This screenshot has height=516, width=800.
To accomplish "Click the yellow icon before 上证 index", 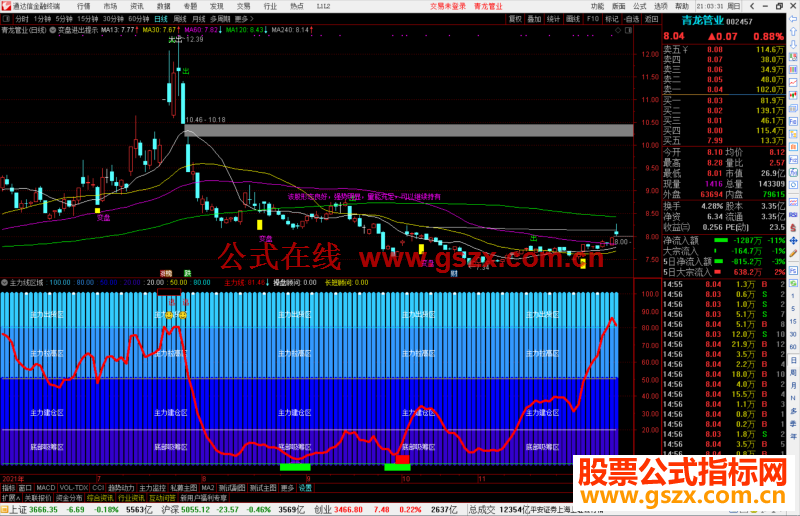I will pyautogui.click(x=5, y=509).
